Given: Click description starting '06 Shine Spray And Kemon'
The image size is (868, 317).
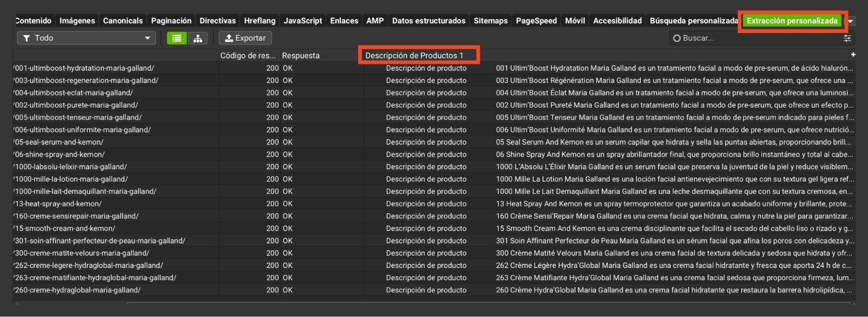Looking at the screenshot, I should (674, 154).
